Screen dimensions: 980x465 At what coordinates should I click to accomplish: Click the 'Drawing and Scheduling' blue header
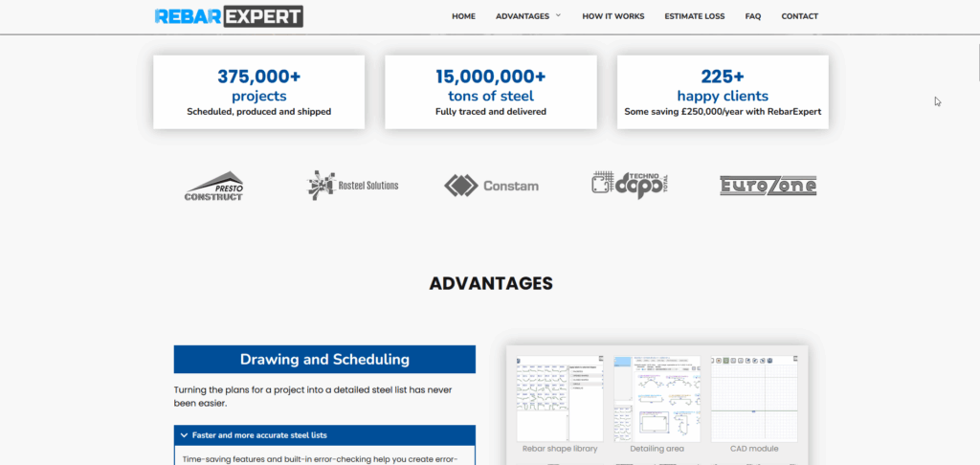point(324,360)
